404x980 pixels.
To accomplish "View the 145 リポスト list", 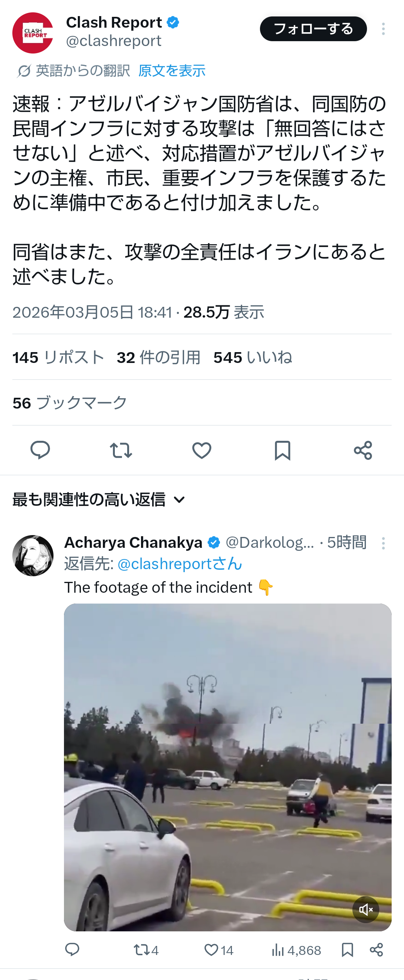I will click(x=58, y=358).
